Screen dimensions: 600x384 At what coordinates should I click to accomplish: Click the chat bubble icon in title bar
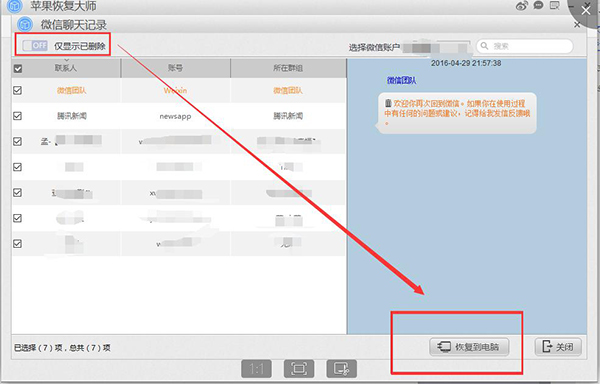click(538, 5)
